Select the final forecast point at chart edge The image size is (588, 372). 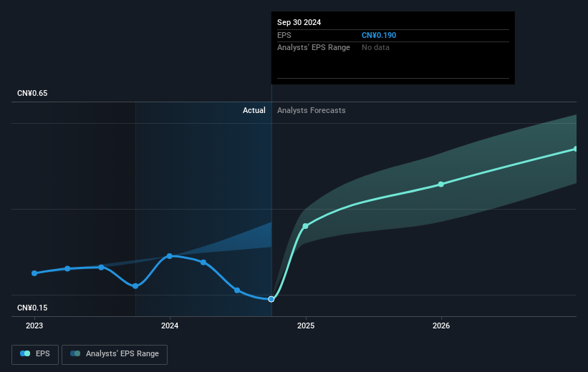pyautogui.click(x=576, y=149)
